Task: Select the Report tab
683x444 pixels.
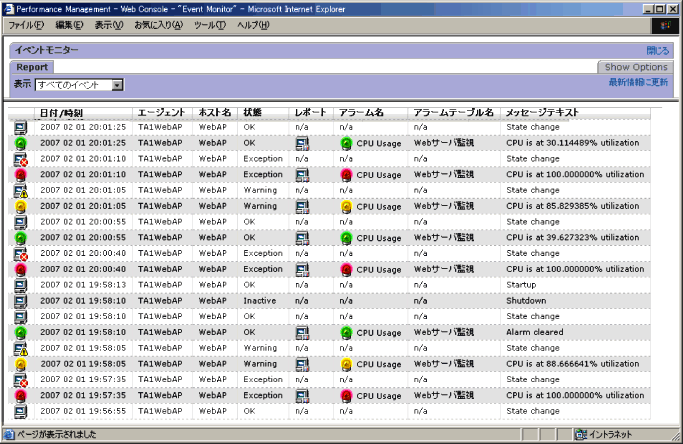Action: (x=32, y=67)
